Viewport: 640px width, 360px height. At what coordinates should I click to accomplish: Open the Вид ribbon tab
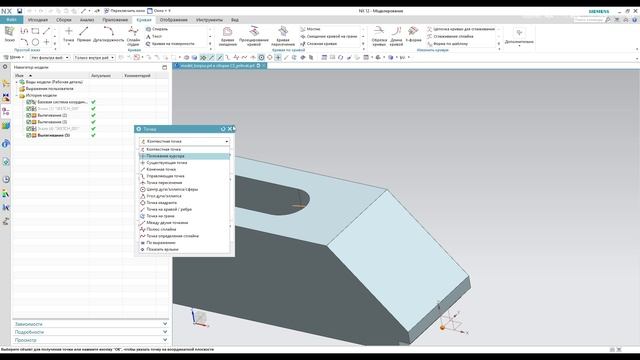coord(235,20)
